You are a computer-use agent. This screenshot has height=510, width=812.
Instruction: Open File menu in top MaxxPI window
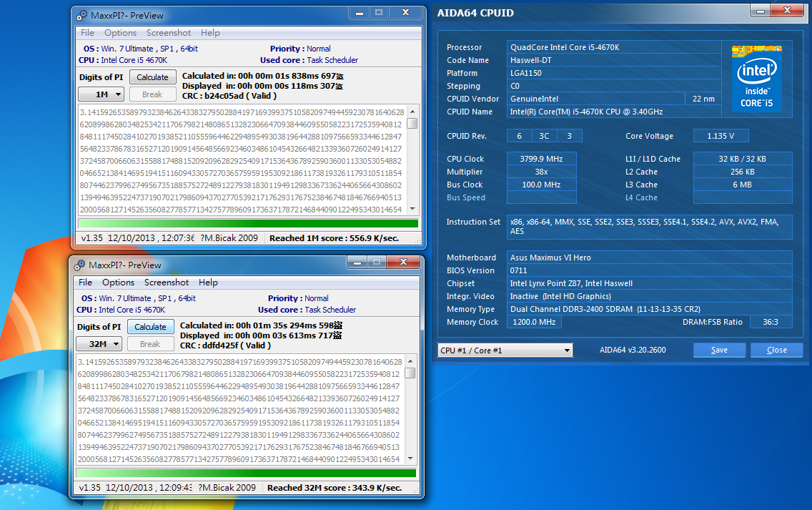pyautogui.click(x=87, y=33)
